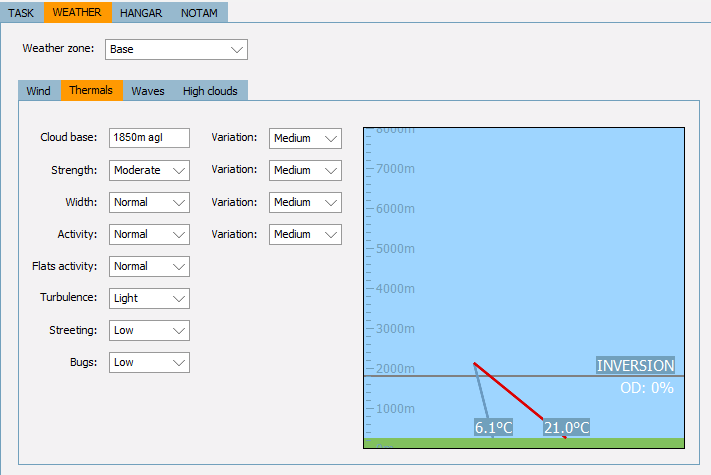
Task: Click the INVERSION label on the chart
Action: tap(635, 366)
